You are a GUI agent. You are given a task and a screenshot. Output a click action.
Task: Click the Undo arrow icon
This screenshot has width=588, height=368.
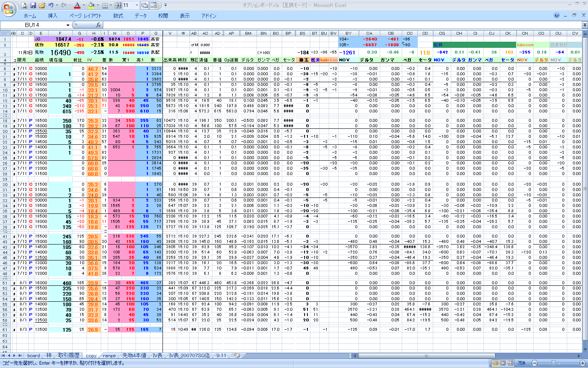(51, 5)
